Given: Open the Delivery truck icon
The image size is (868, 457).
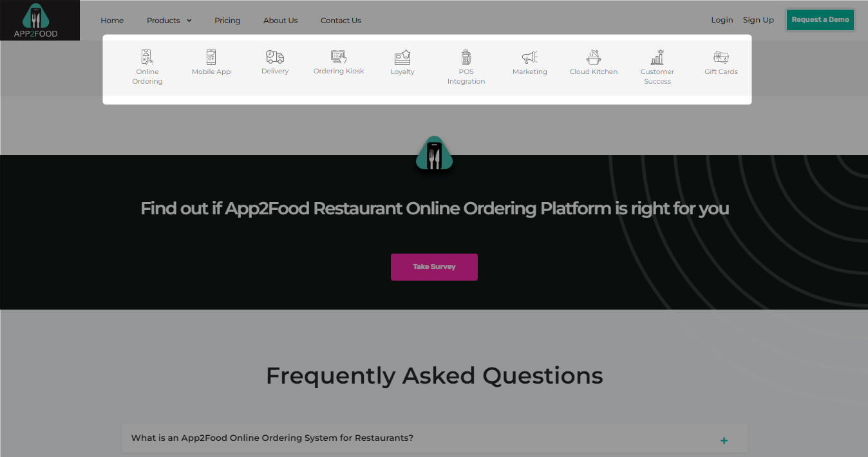Looking at the screenshot, I should [275, 57].
